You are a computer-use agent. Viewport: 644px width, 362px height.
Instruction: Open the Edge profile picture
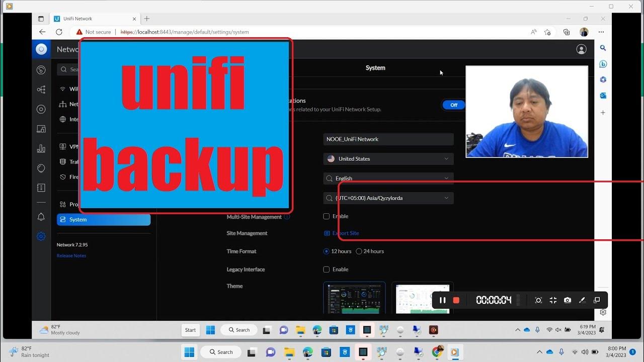coord(584,32)
